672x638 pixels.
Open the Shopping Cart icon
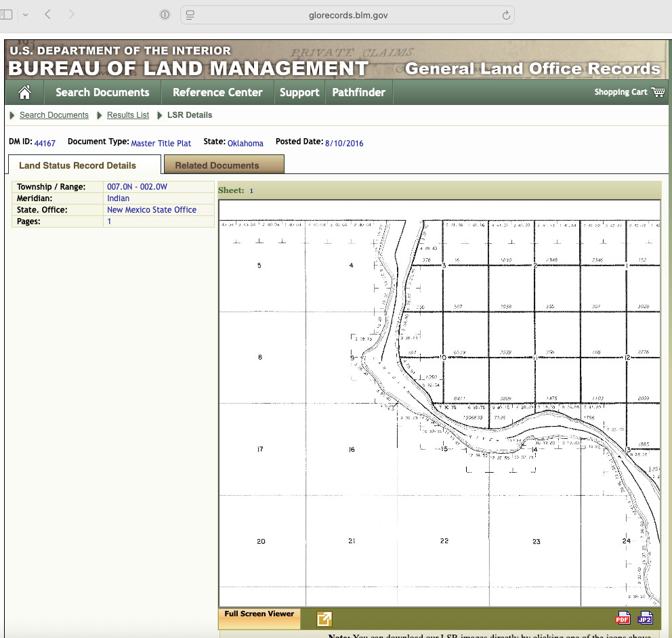pos(657,92)
